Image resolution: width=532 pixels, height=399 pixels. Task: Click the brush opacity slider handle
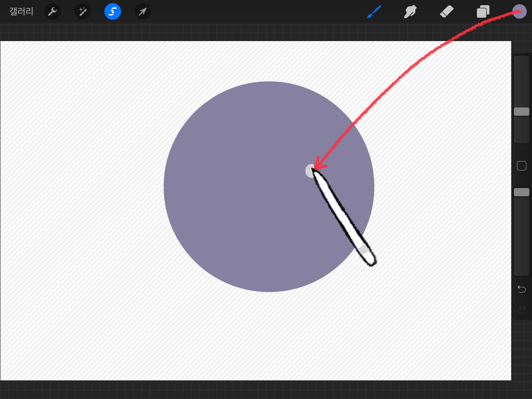(521, 192)
